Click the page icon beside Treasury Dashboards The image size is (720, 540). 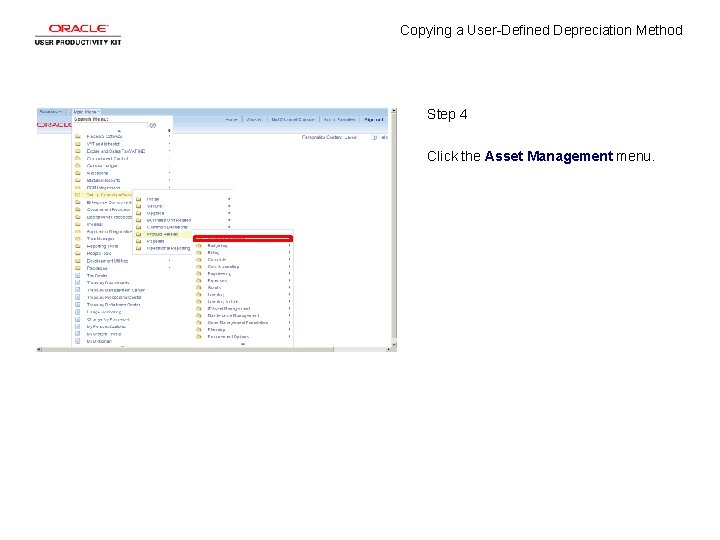(78, 283)
